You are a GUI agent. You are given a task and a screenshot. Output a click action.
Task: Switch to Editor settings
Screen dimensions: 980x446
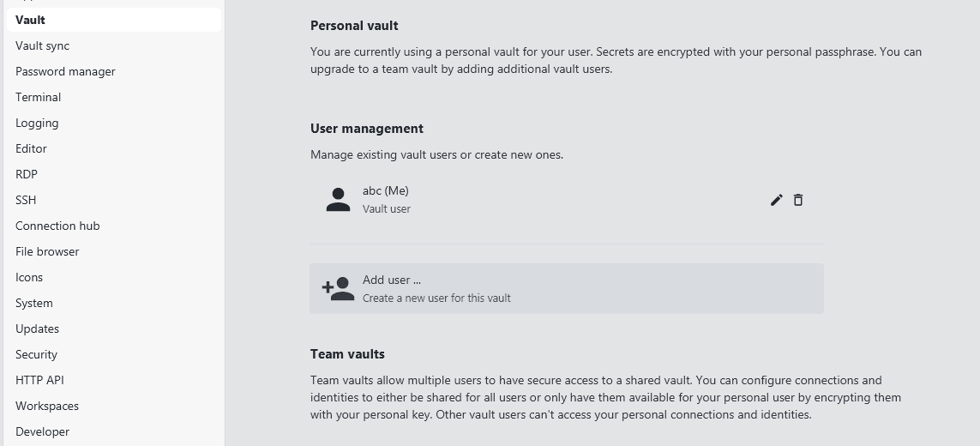(31, 148)
